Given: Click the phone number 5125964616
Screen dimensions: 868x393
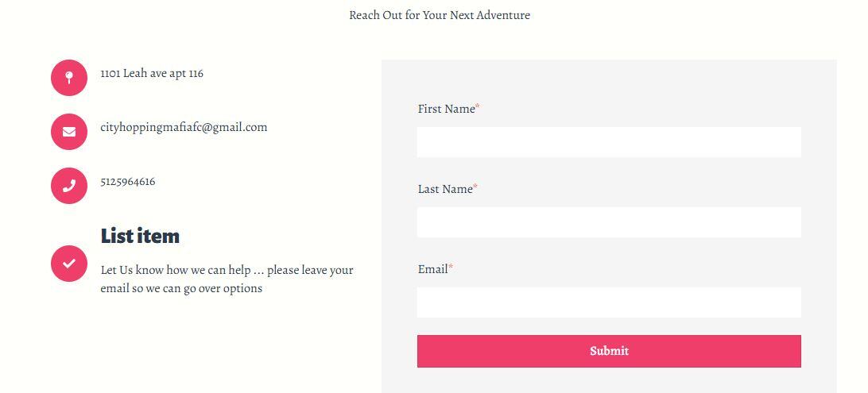Looking at the screenshot, I should (128, 181).
